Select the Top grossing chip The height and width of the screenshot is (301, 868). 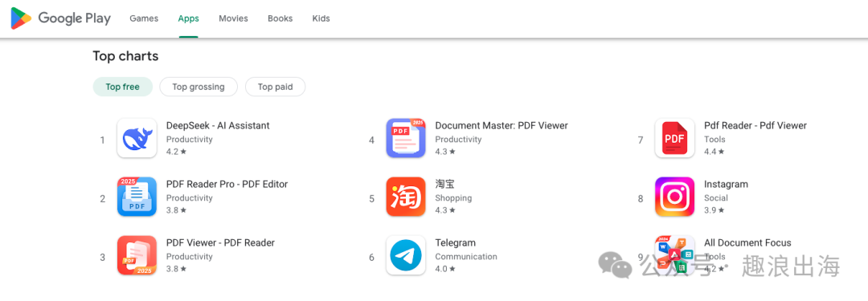coord(199,87)
